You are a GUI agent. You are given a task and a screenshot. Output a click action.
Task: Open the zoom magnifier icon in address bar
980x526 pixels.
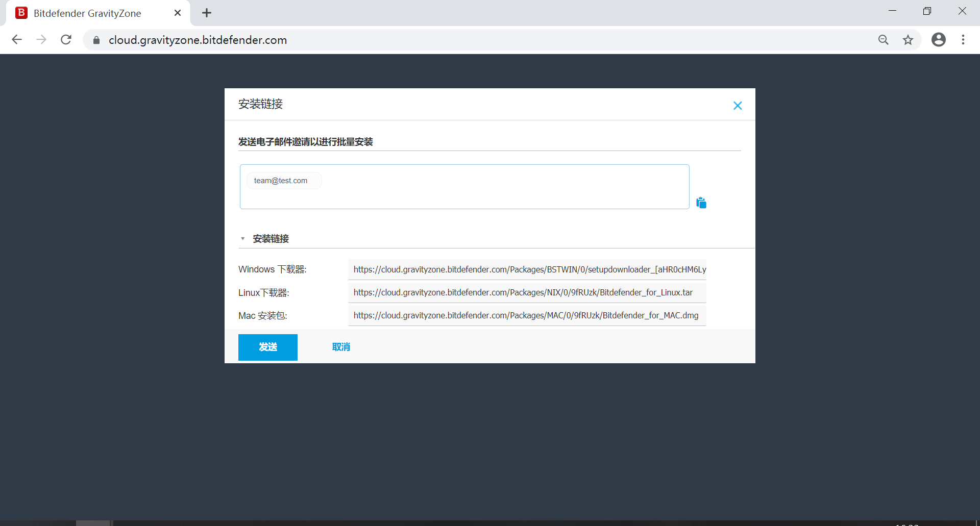click(x=883, y=40)
